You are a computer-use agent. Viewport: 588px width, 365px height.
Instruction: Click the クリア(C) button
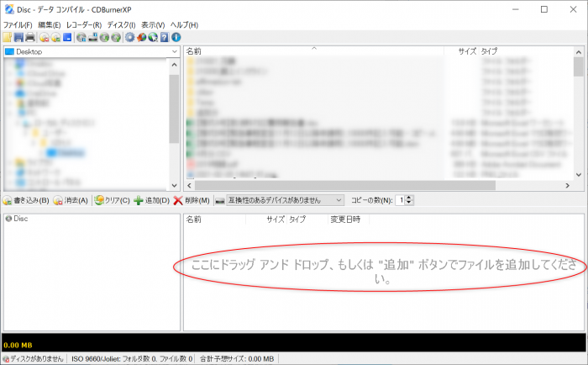pos(112,200)
